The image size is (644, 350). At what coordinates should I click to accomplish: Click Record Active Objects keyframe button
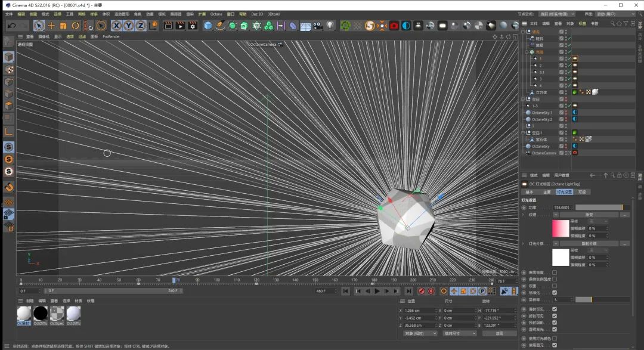click(x=422, y=291)
